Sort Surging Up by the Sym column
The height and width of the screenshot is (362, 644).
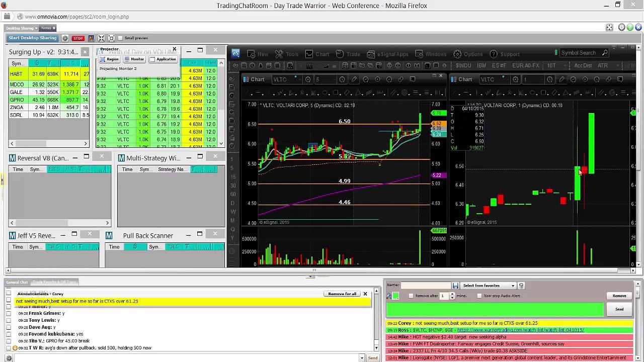18,63
